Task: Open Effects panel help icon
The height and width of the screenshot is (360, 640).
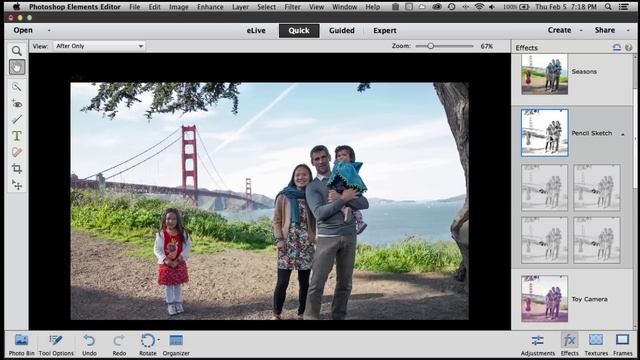Action: (628, 47)
